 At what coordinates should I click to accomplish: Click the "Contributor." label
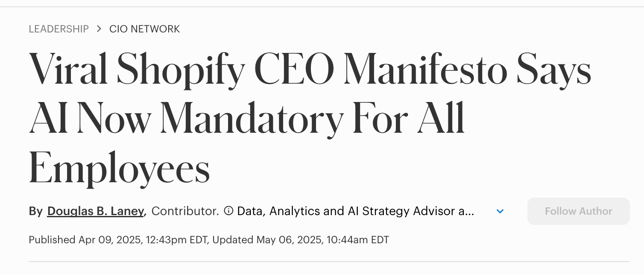tap(185, 211)
